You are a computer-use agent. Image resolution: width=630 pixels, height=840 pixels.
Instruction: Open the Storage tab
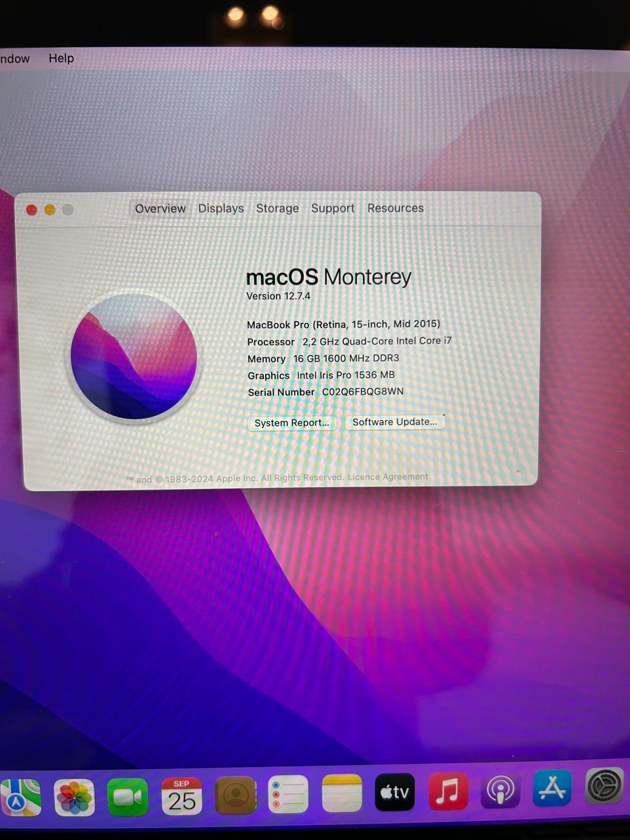[x=277, y=208]
